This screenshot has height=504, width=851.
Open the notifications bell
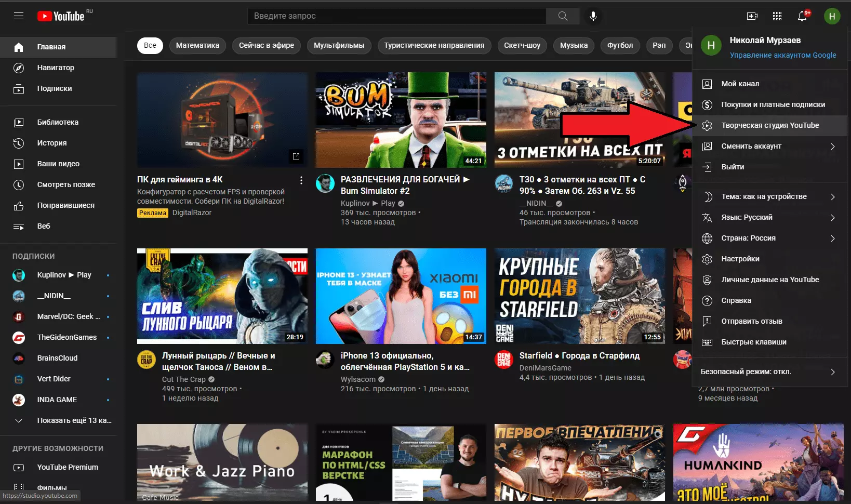[802, 16]
